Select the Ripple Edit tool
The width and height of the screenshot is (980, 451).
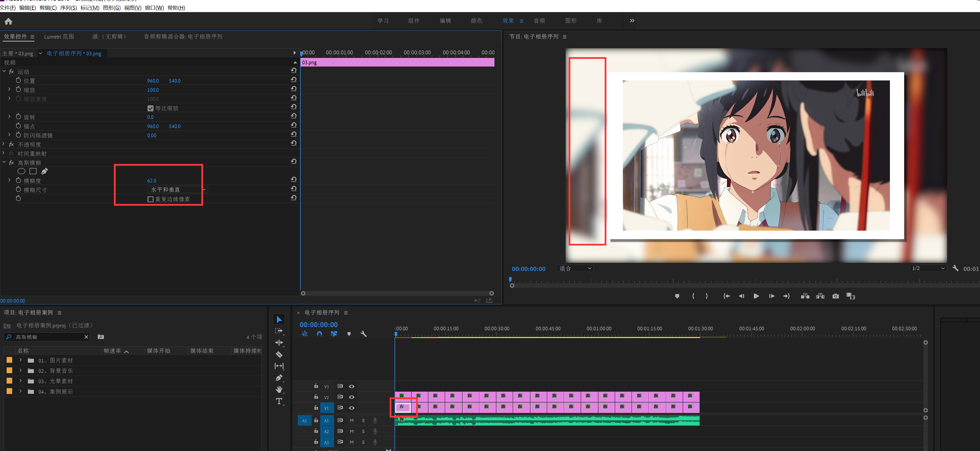(279, 342)
